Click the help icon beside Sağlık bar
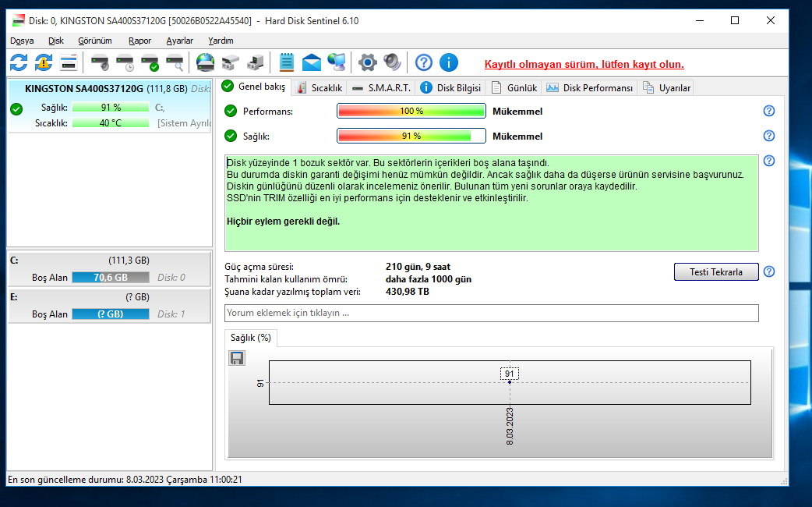This screenshot has height=507, width=812. [x=769, y=136]
